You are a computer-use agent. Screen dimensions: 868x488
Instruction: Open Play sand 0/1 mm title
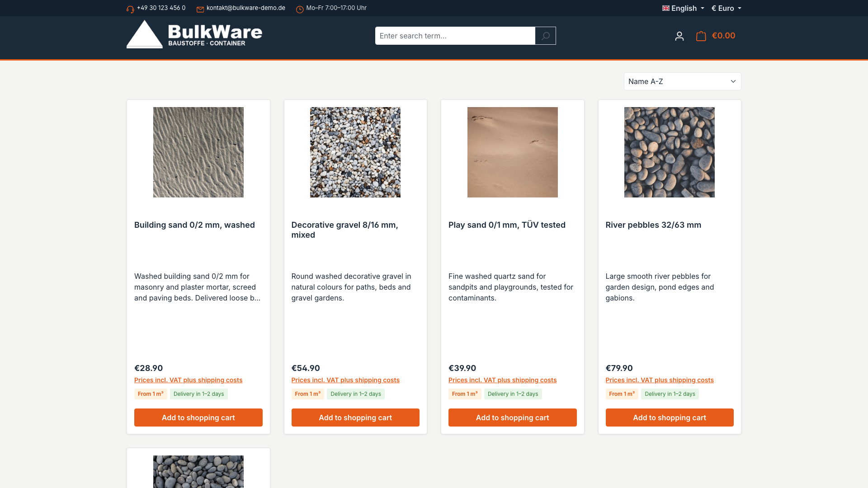(x=507, y=225)
